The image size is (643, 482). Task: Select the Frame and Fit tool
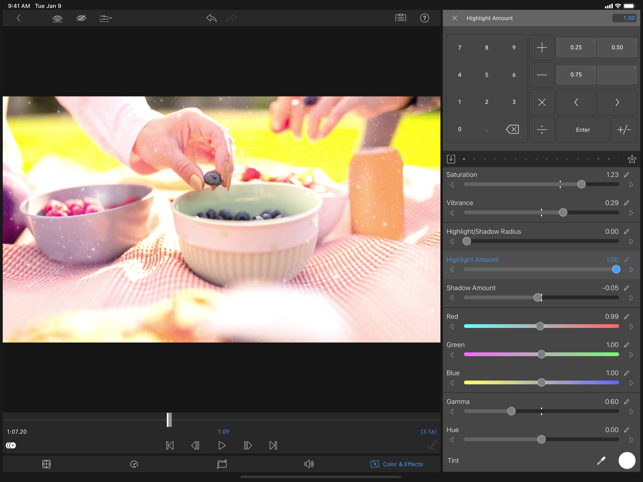(x=47, y=464)
